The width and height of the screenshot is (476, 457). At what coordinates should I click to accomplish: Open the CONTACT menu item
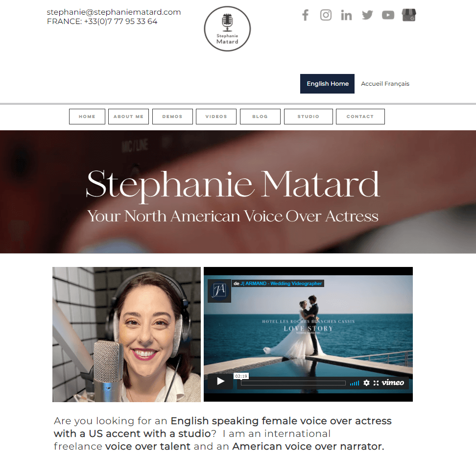tap(360, 117)
